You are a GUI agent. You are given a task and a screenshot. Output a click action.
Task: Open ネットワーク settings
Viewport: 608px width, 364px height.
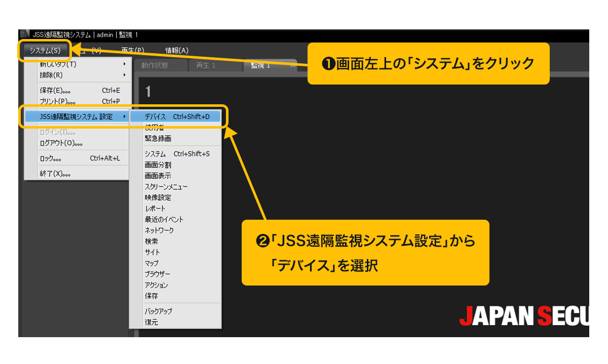point(175,230)
